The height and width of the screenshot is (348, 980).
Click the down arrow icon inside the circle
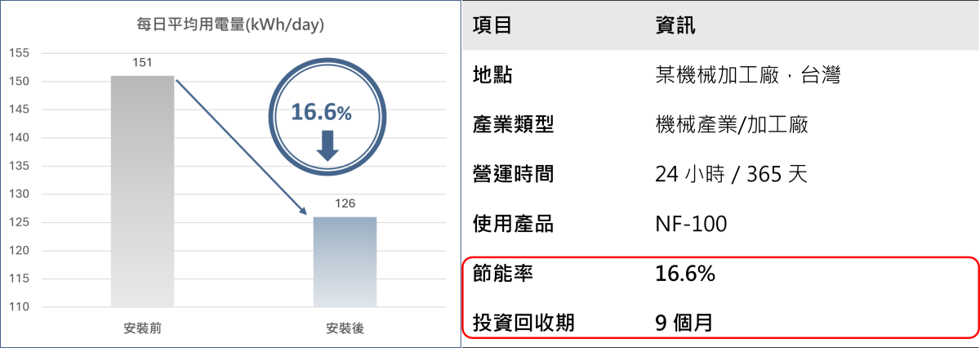pyautogui.click(x=327, y=145)
